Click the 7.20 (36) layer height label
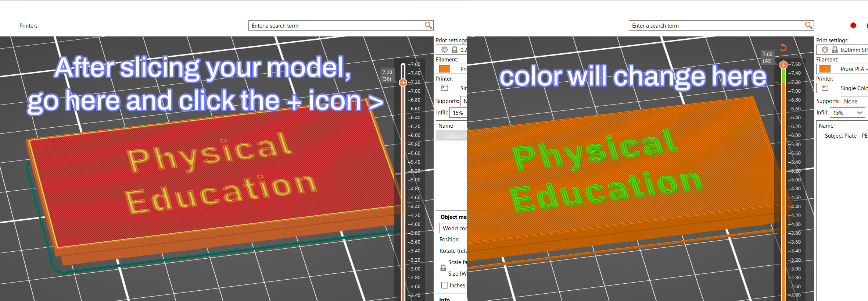The height and width of the screenshot is (301, 868). click(x=387, y=75)
